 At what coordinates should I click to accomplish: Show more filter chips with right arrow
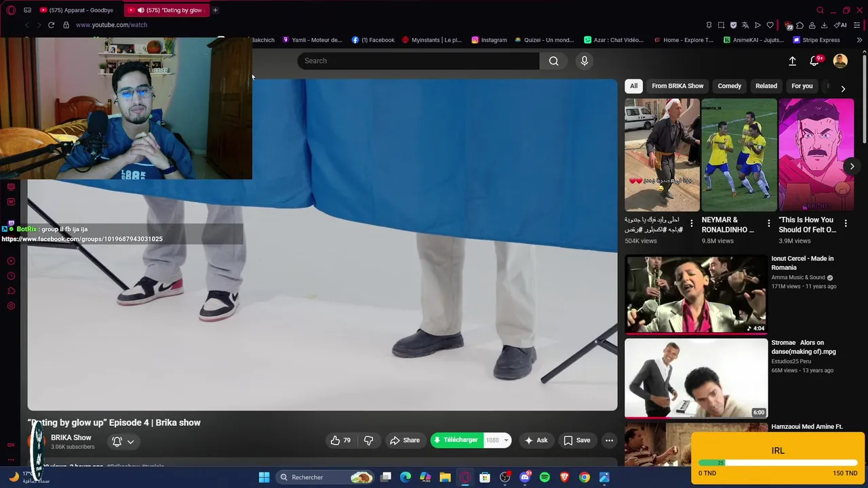pyautogui.click(x=843, y=89)
